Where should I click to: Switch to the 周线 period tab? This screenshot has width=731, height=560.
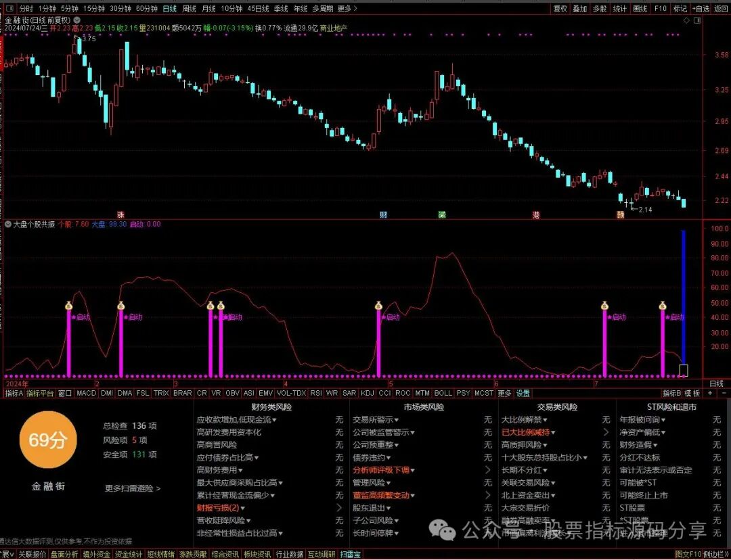pyautogui.click(x=189, y=8)
